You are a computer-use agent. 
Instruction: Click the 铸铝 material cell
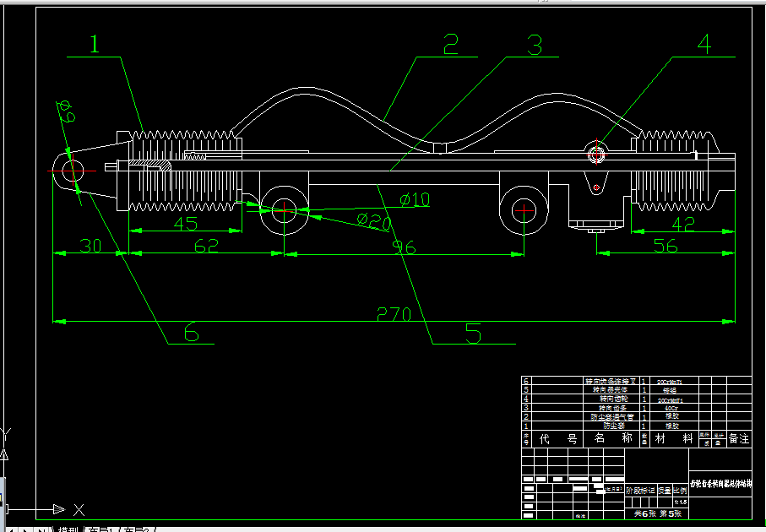[x=670, y=390]
